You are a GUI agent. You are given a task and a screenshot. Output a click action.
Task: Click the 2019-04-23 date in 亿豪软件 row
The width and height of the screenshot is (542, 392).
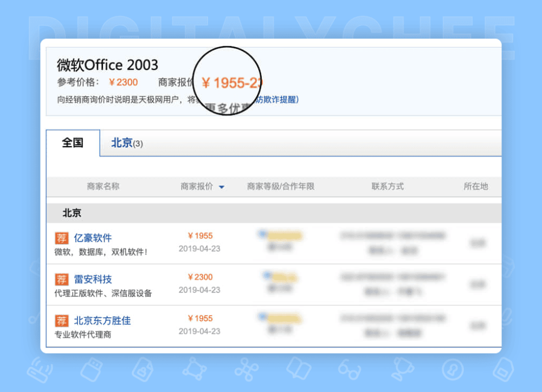coord(199,249)
